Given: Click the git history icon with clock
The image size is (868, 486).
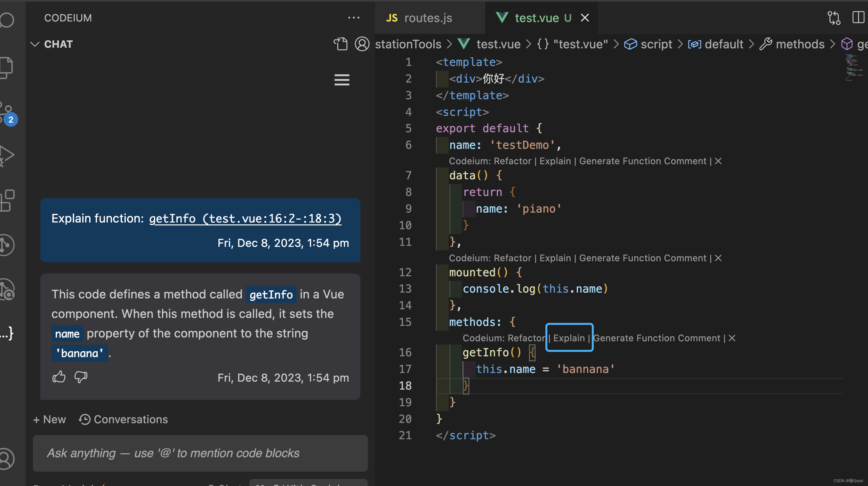Looking at the screenshot, I should pos(7,289).
